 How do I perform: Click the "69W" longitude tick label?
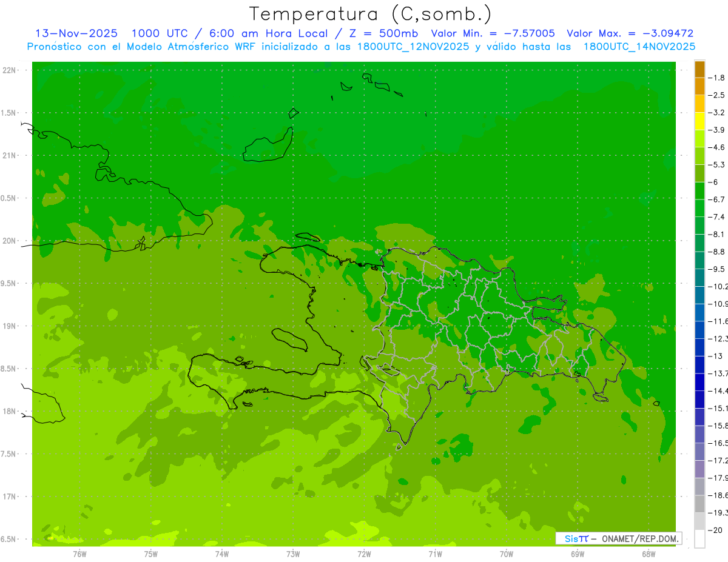pos(578,554)
